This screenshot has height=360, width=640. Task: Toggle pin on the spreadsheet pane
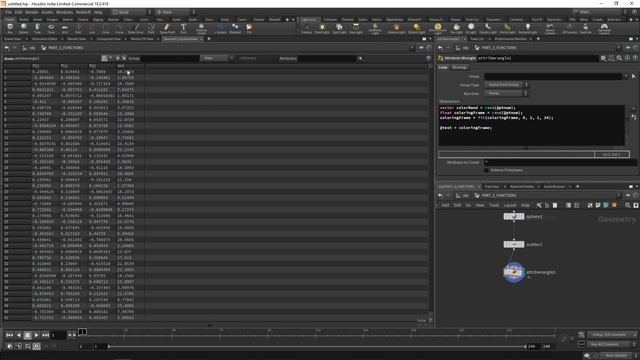(x=422, y=48)
